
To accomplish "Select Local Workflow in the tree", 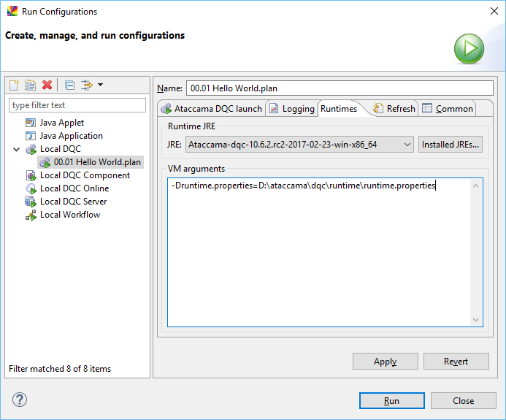I will point(69,215).
